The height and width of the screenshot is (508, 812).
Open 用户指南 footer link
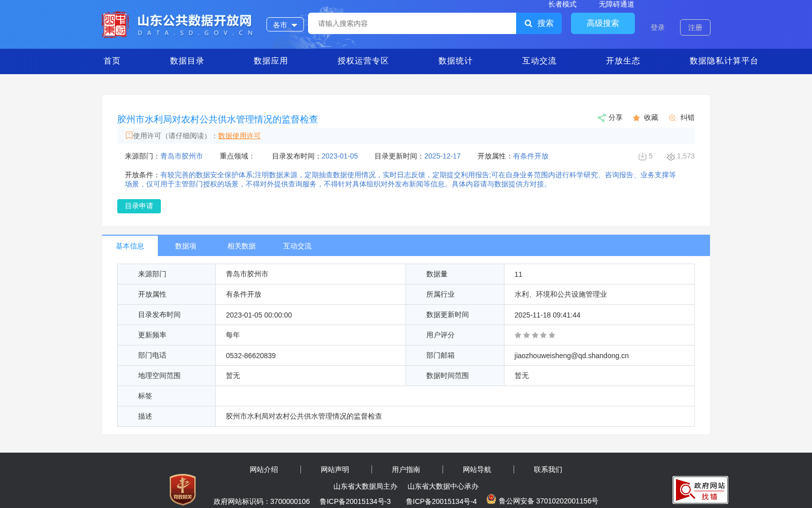pyautogui.click(x=406, y=470)
